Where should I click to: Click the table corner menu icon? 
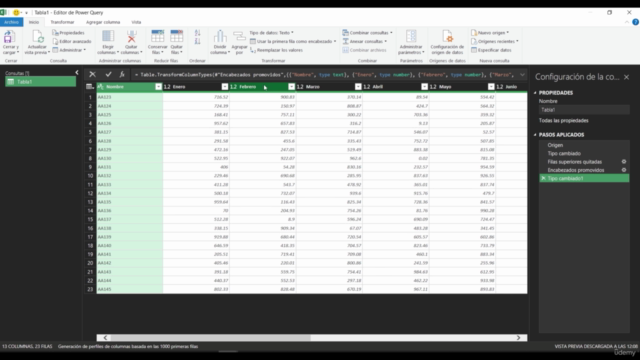click(x=90, y=87)
